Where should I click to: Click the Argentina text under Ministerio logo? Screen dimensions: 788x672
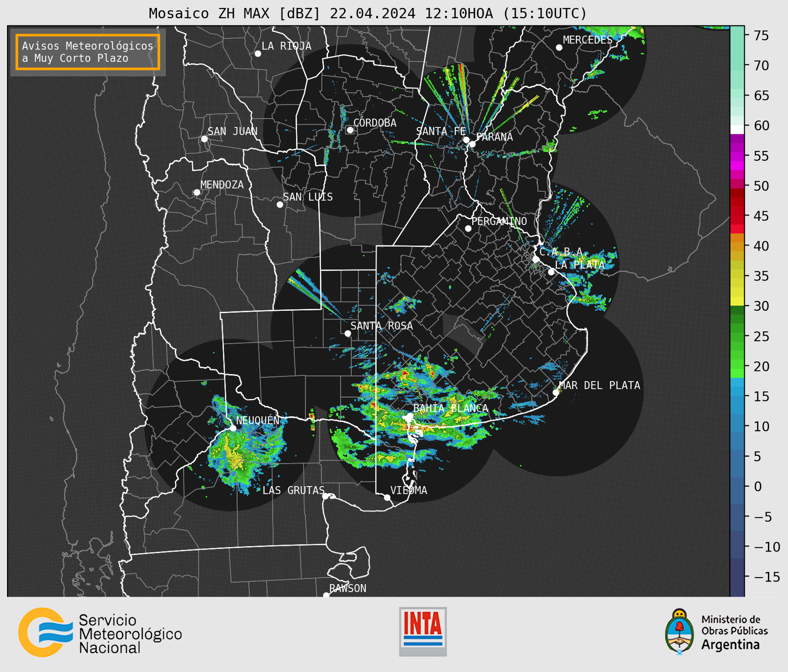pos(731,645)
